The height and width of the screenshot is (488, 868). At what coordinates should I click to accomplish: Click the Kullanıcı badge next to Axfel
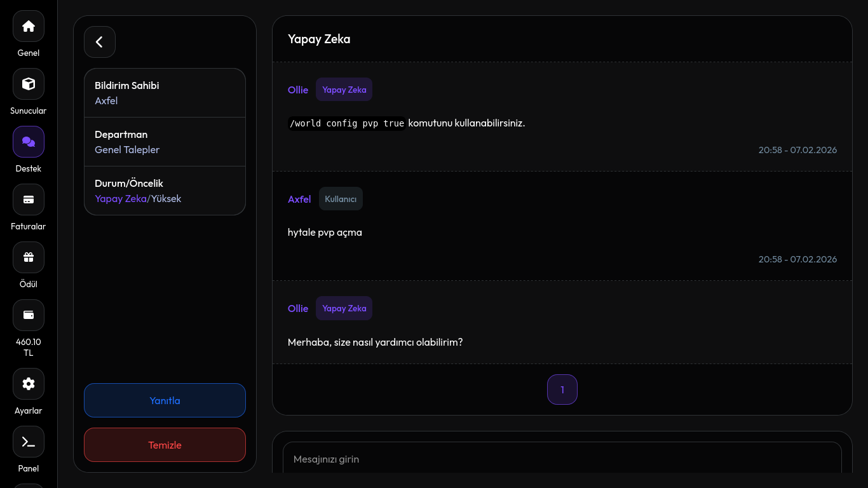pyautogui.click(x=341, y=199)
